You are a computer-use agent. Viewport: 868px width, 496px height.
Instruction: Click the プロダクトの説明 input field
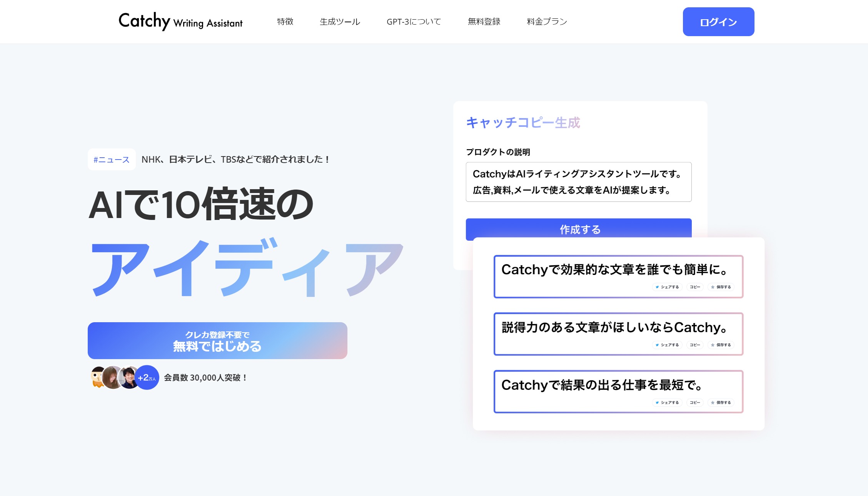[579, 181]
